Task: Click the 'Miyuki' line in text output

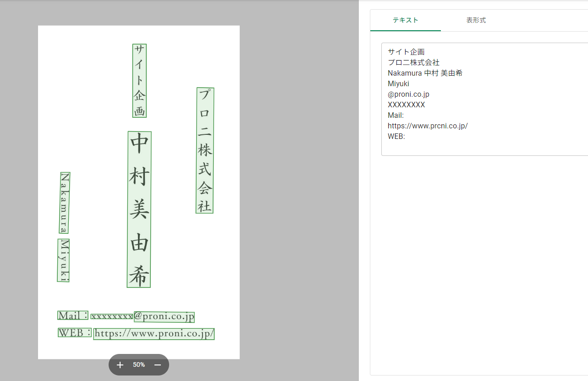Action: (398, 83)
